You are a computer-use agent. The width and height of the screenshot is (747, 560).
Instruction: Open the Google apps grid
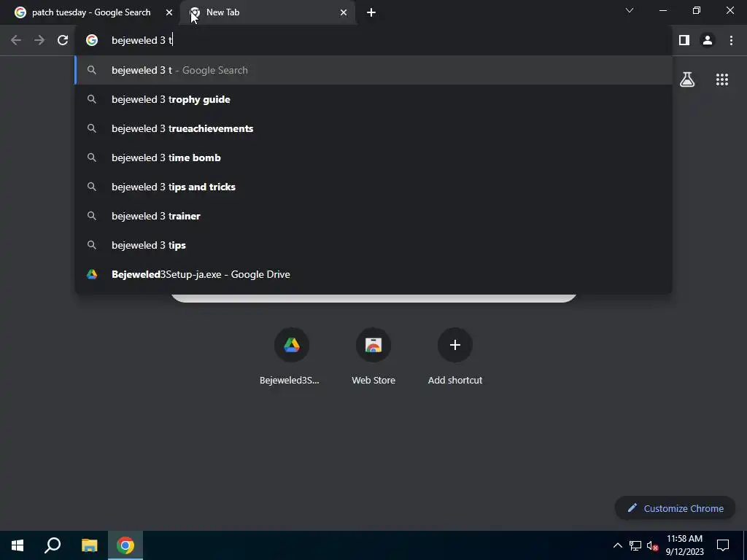(x=722, y=79)
